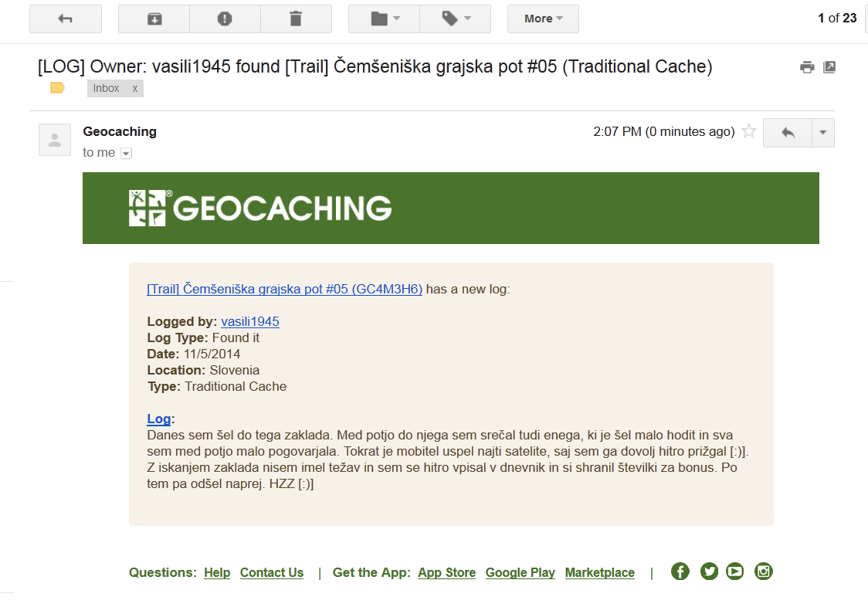Screen dimensions: 868x607
Task: Print the entire conversation
Action: [x=807, y=67]
